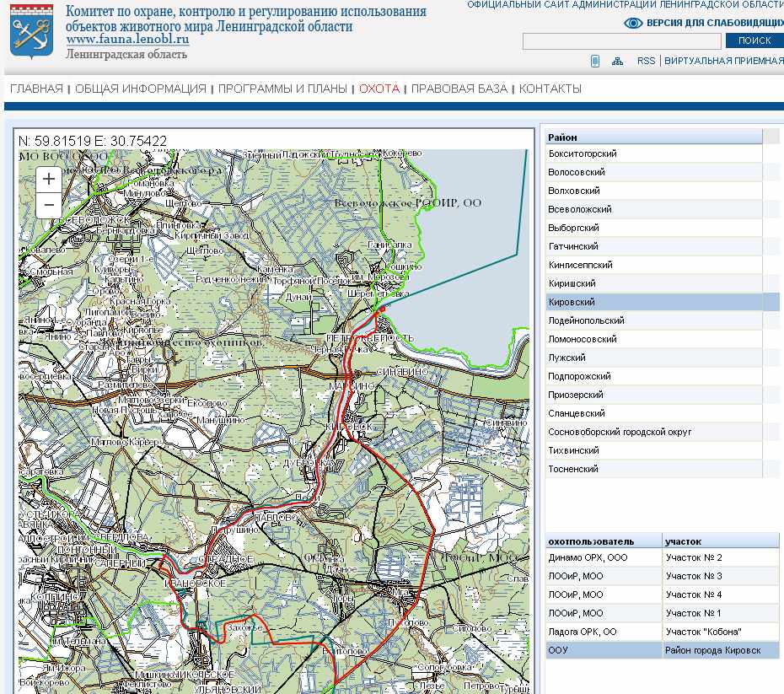The height and width of the screenshot is (694, 784).
Task: Click the www.fauna.lenobl.ru link
Action: (x=127, y=40)
